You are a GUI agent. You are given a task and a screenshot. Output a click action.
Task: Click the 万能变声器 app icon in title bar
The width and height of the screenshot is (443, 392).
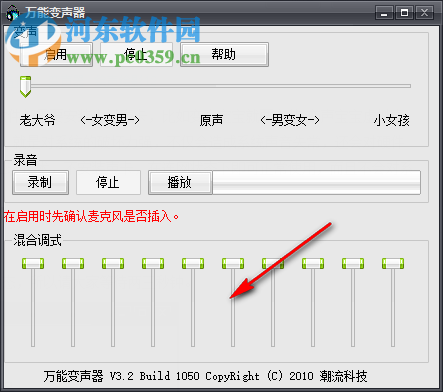click(13, 13)
